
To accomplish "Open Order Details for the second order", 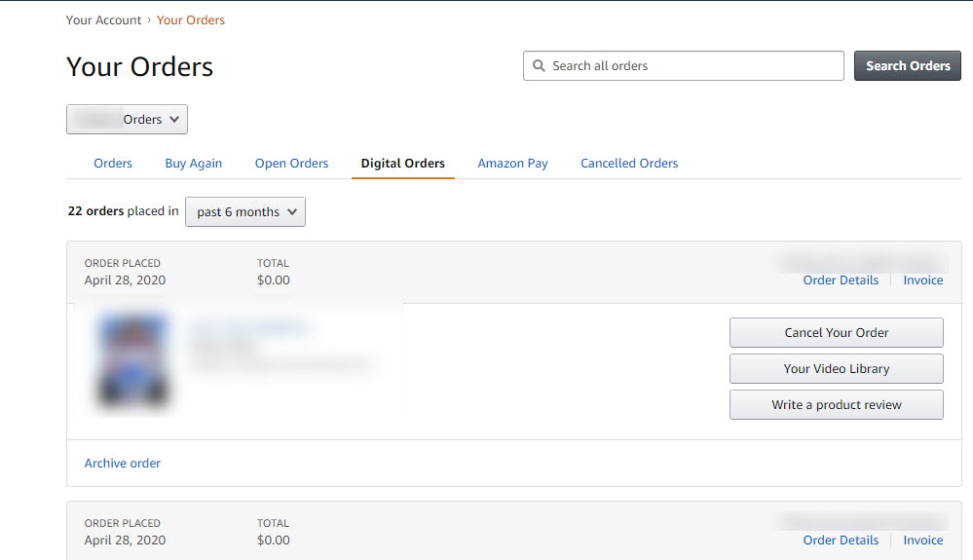I will (x=841, y=541).
